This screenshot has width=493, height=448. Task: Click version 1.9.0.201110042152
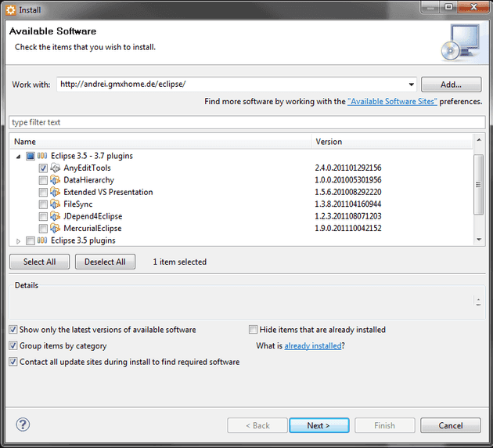pyautogui.click(x=348, y=229)
